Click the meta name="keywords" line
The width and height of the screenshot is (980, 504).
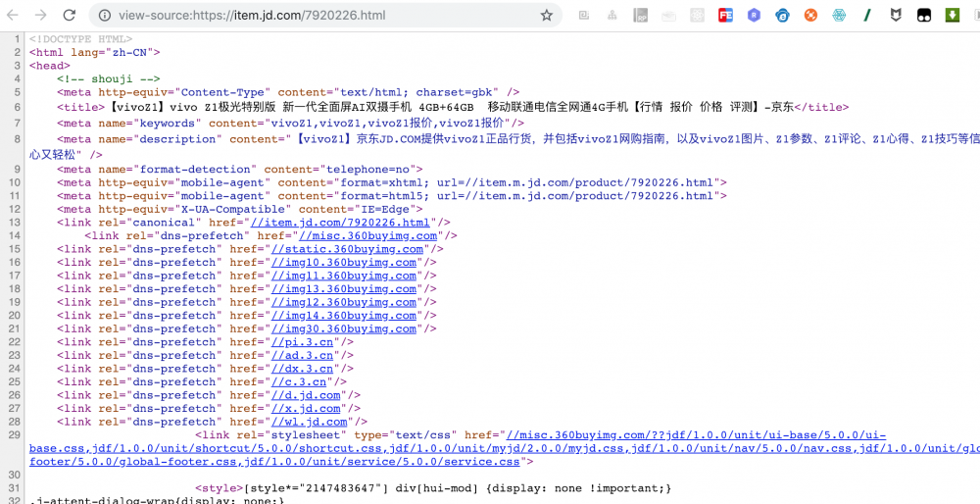tap(291, 123)
